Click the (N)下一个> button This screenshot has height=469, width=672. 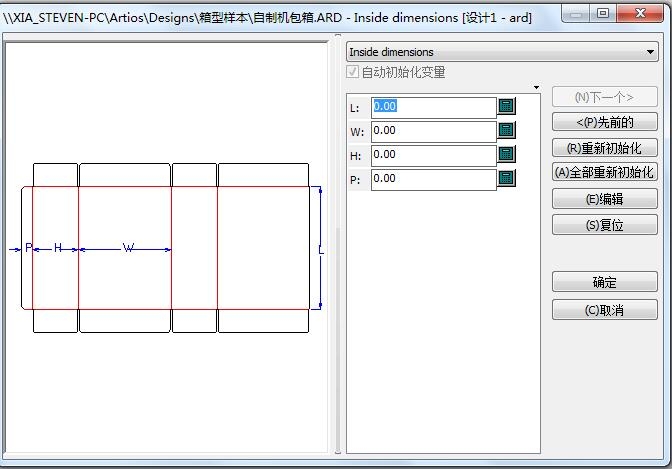(x=604, y=97)
